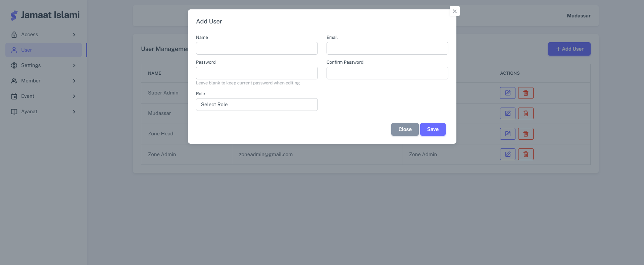This screenshot has height=265, width=644.
Task: Click the trash icon for Zone Admin
Action: click(526, 154)
